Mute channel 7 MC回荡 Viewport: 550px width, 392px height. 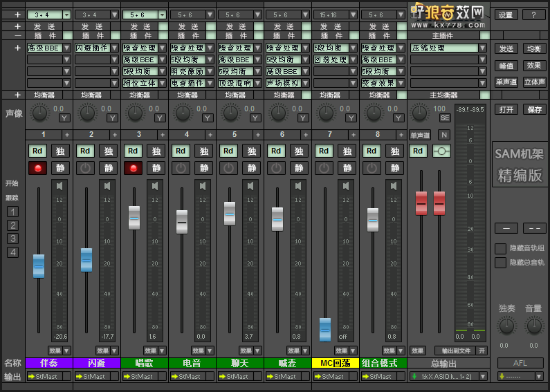coord(347,168)
